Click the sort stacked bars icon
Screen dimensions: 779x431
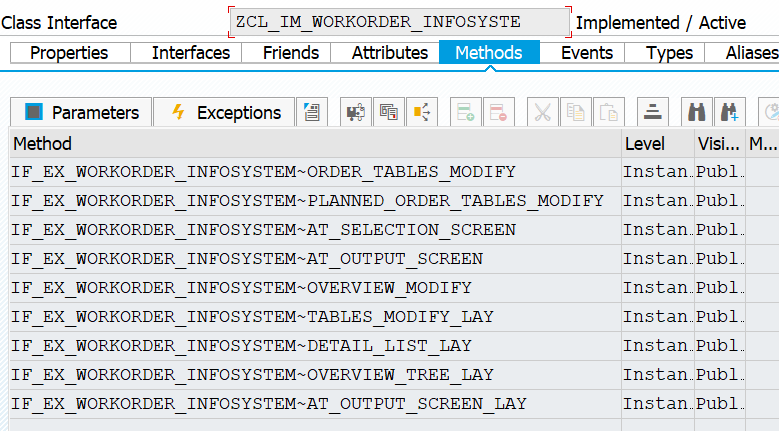pos(652,112)
